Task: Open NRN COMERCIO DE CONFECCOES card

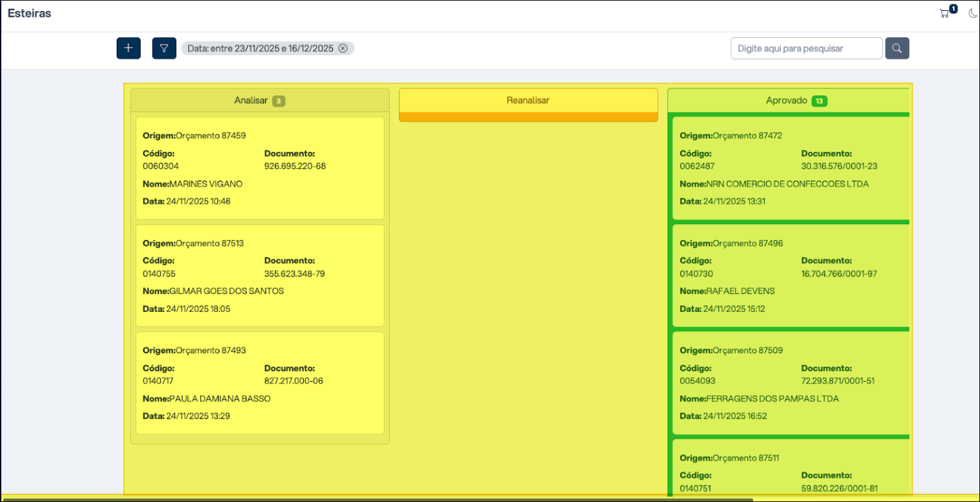Action: pos(792,168)
